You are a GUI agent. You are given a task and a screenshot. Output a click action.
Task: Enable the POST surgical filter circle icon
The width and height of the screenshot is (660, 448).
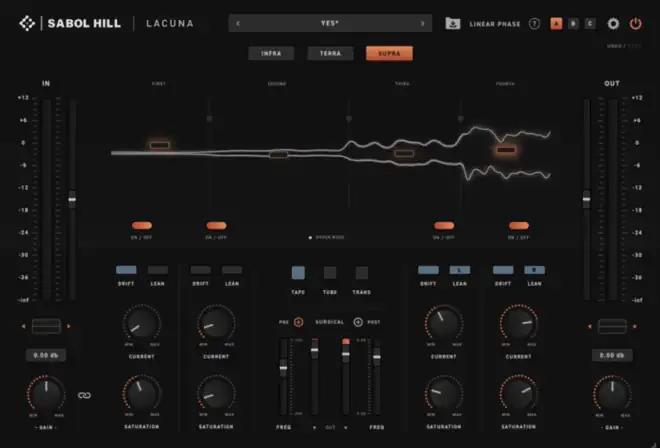[358, 322]
